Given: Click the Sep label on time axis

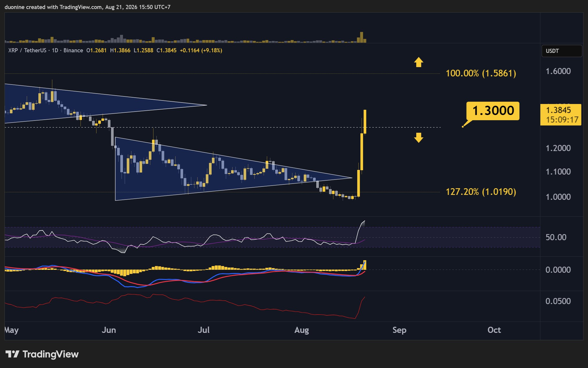Looking at the screenshot, I should tap(399, 330).
